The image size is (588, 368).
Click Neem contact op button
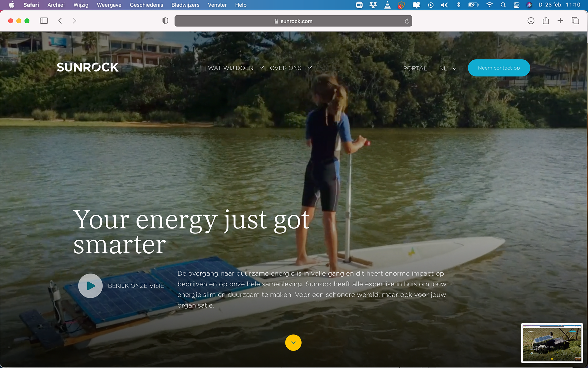(499, 68)
